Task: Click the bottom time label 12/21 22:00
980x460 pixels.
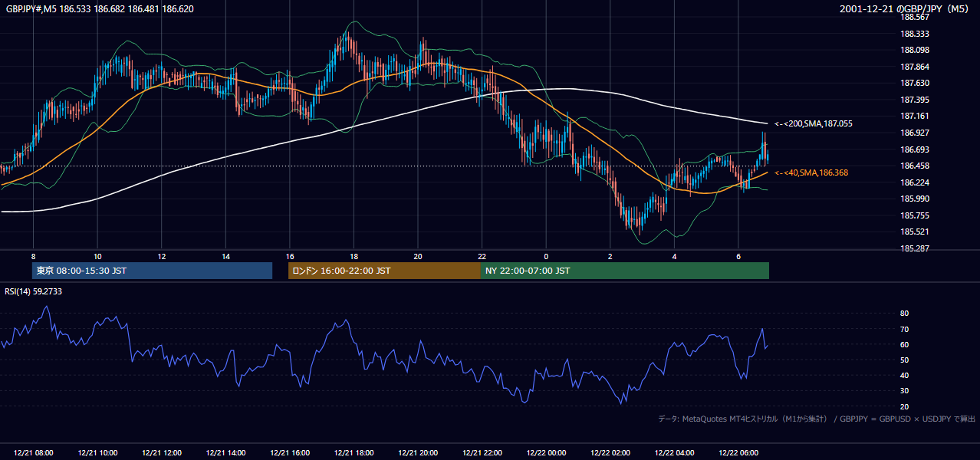Action: click(x=482, y=453)
